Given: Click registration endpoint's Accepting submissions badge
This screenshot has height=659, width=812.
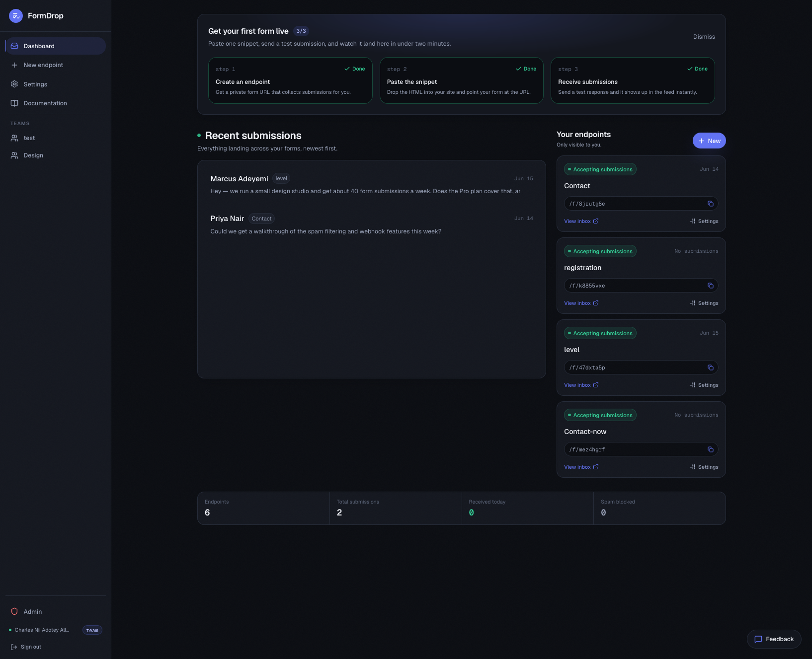Looking at the screenshot, I should point(600,252).
